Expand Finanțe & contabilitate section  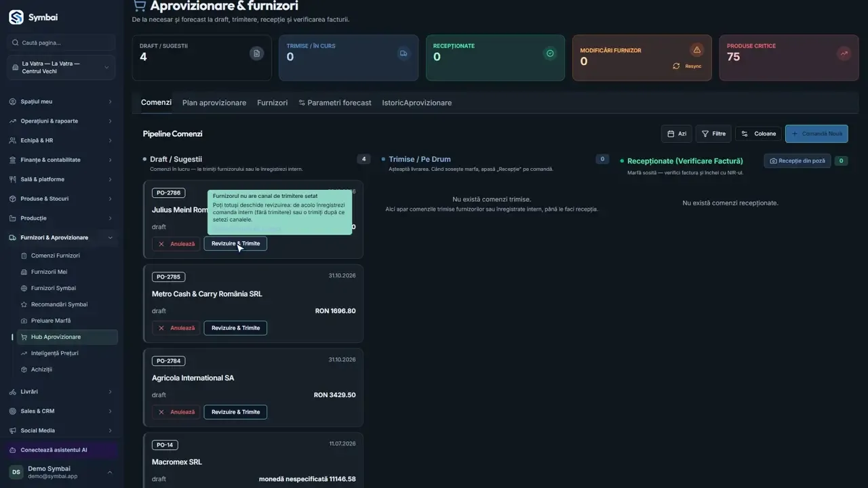tap(62, 160)
